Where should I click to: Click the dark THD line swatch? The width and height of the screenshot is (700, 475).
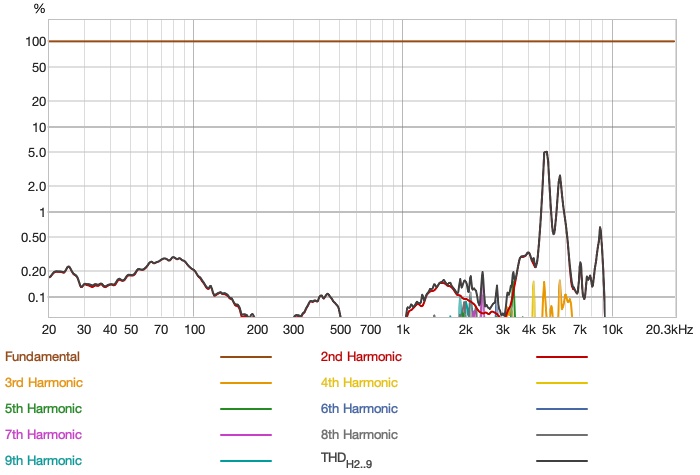[x=562, y=461]
